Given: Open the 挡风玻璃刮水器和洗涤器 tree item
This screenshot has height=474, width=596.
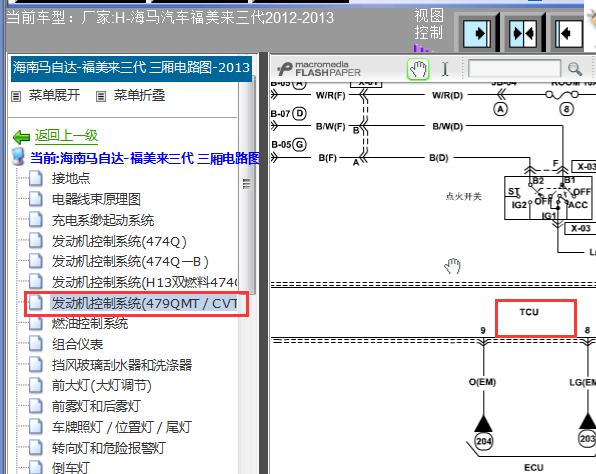Looking at the screenshot, I should 122,365.
